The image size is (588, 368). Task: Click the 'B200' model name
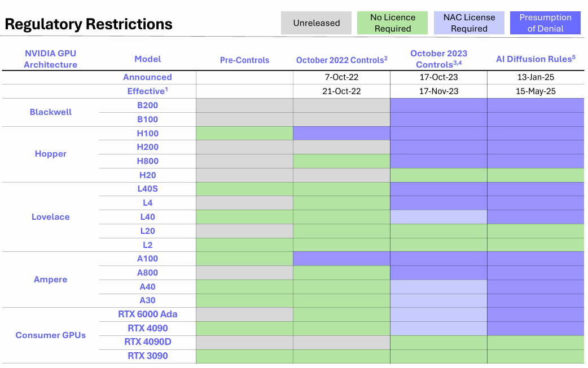click(x=148, y=105)
